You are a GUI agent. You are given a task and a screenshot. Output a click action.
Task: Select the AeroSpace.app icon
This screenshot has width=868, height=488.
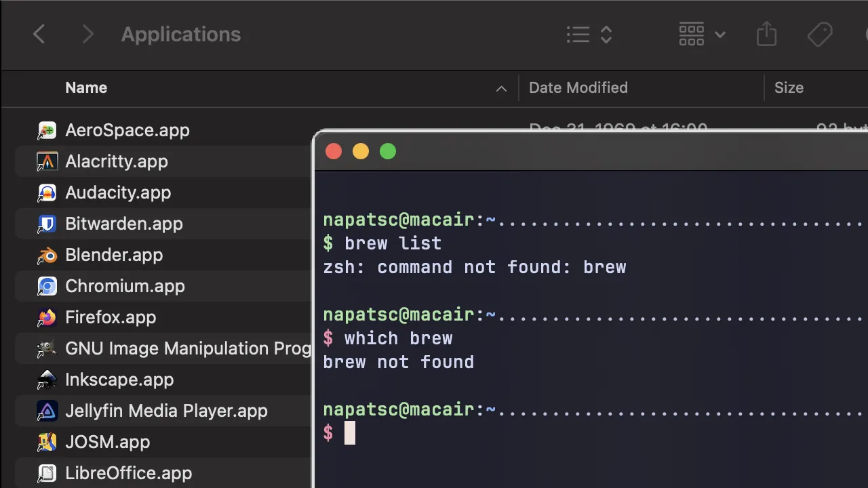47,130
